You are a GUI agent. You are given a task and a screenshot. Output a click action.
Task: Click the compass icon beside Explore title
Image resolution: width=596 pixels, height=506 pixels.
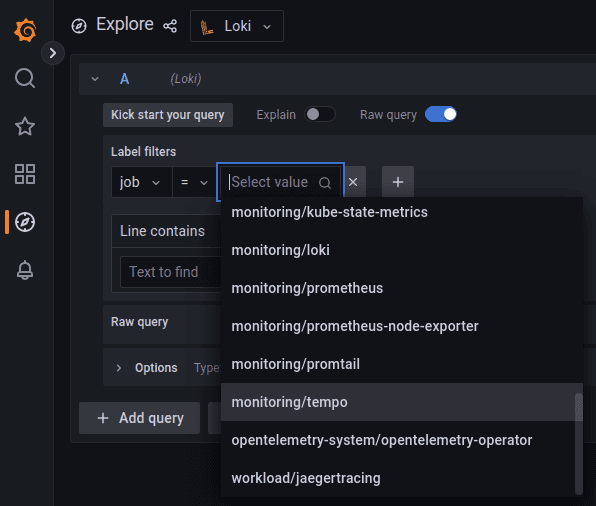click(79, 26)
